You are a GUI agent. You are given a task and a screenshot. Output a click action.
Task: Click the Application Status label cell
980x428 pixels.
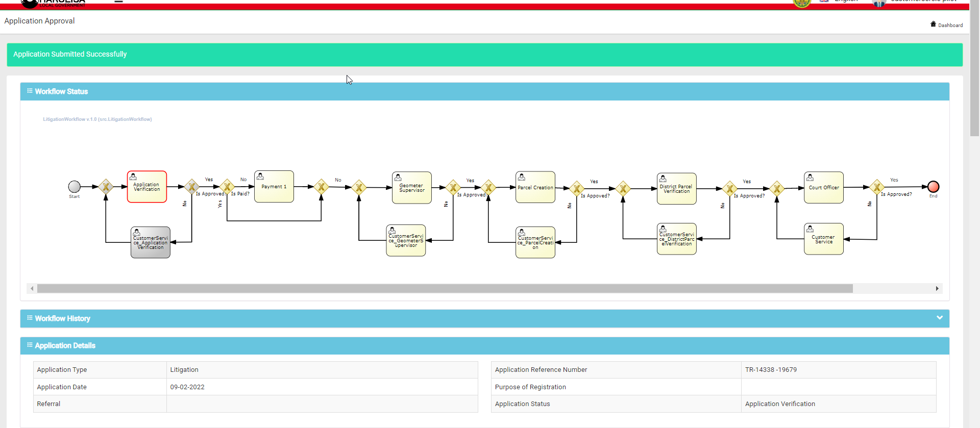pyautogui.click(x=616, y=404)
